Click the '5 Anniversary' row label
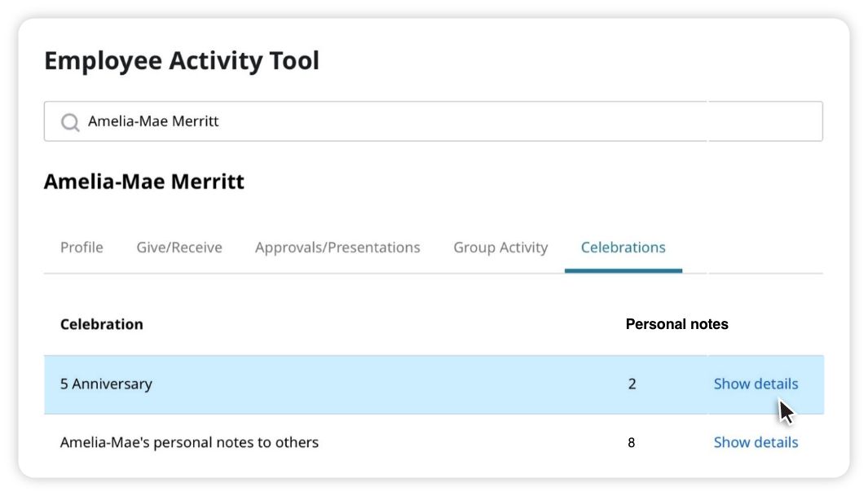The width and height of the screenshot is (868, 496). point(106,384)
